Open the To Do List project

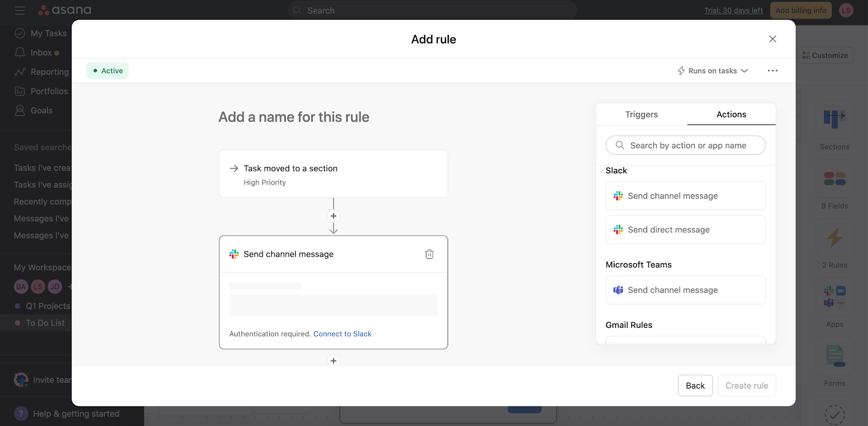41,323
